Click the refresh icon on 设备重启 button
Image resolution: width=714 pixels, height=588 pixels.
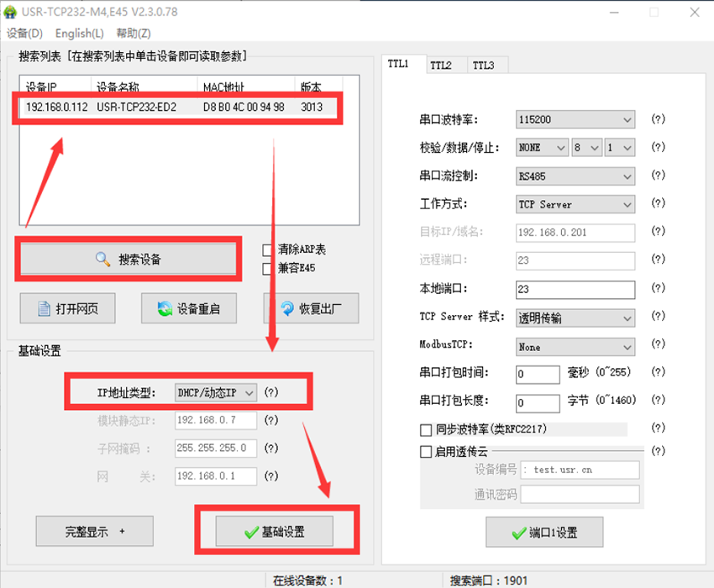coord(165,309)
